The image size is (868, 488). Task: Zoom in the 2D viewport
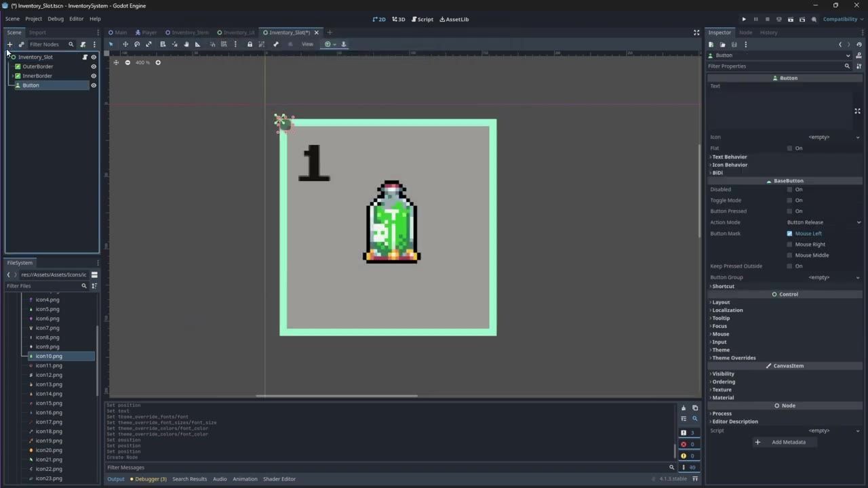pyautogui.click(x=158, y=62)
